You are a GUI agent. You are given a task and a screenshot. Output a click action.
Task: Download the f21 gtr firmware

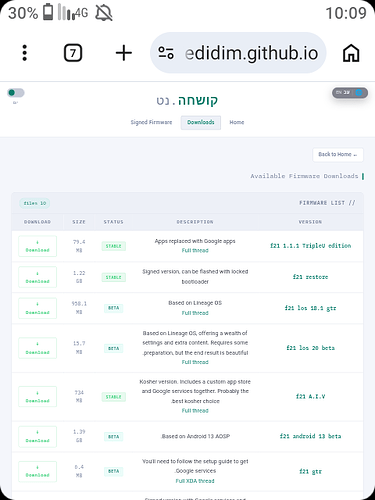click(x=37, y=471)
